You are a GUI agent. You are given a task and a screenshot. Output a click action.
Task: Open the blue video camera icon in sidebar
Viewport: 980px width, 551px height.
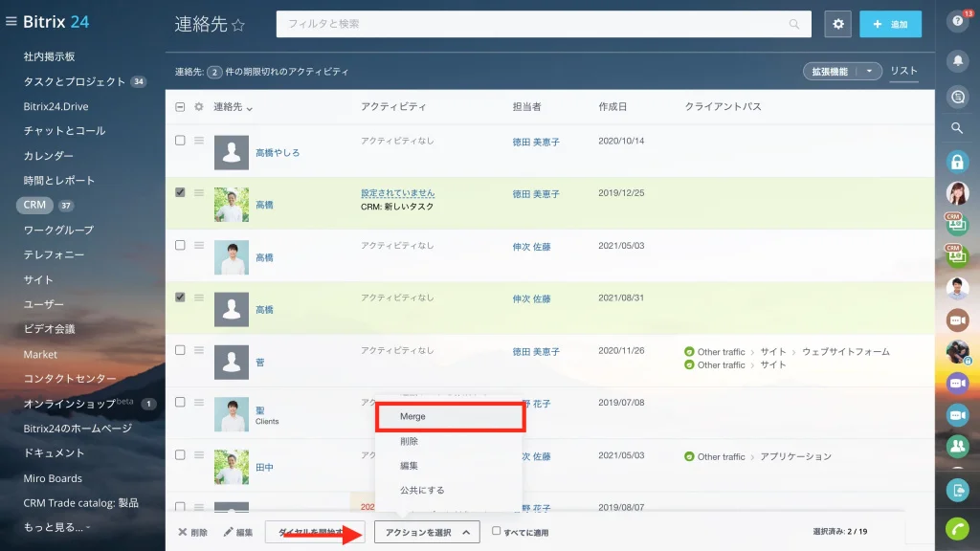coord(957,415)
